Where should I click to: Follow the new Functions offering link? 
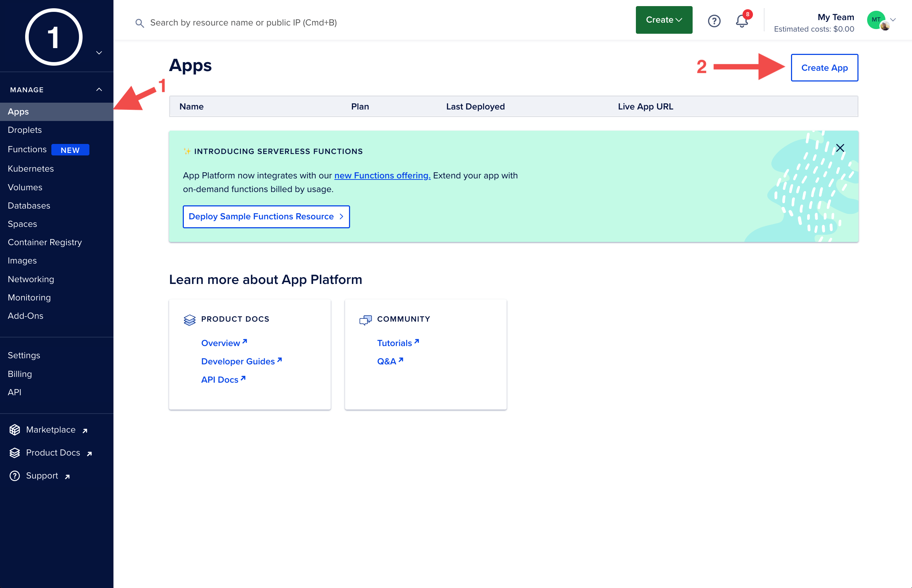click(x=382, y=176)
